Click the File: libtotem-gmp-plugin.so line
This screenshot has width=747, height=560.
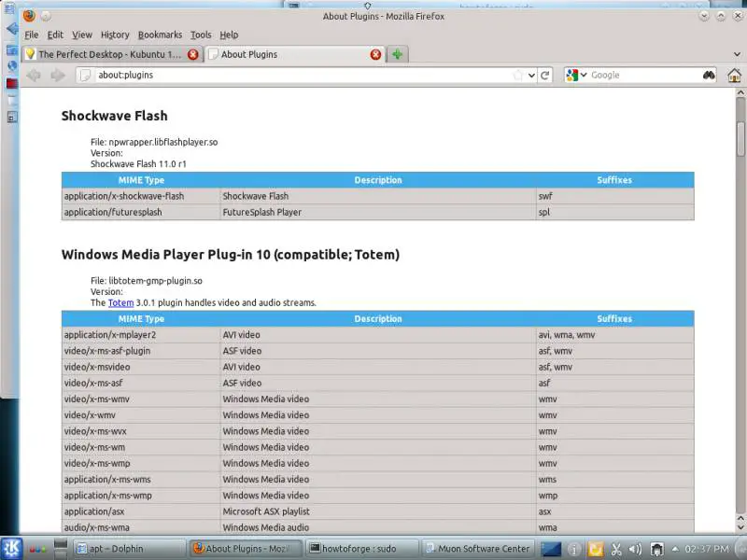147,281
